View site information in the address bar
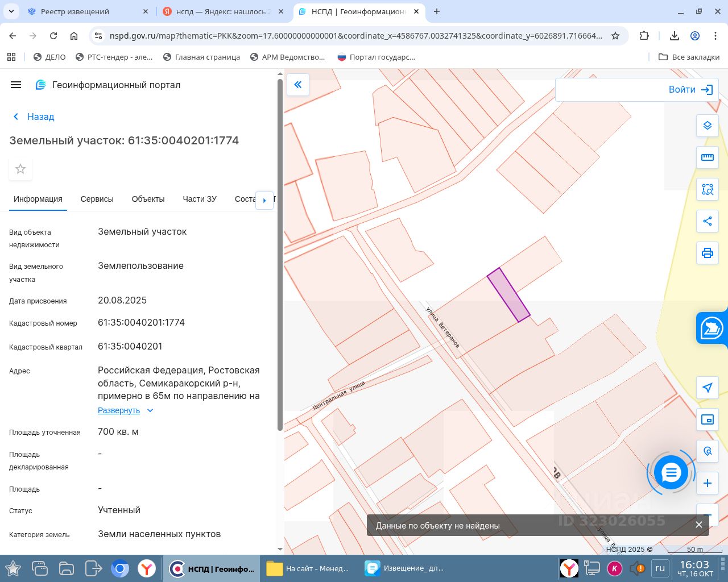Screen dimensions: 728x582 click(x=98, y=36)
